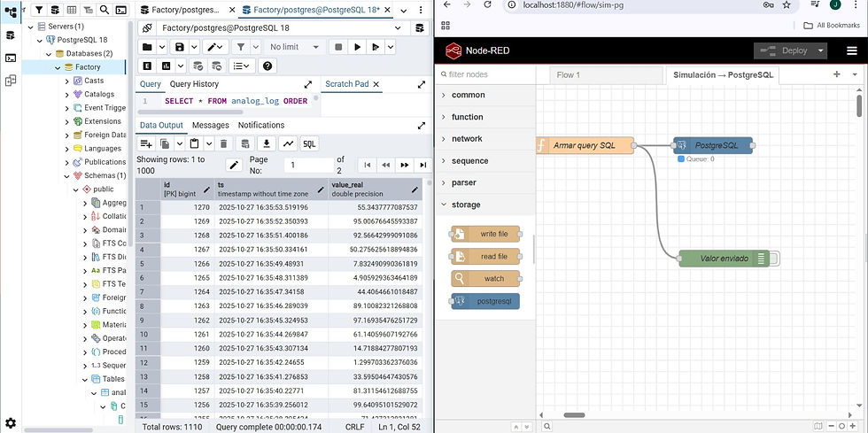Screen dimensions: 868x433
Task: Click the PostgreSQL node on the canvas
Action: coord(713,145)
